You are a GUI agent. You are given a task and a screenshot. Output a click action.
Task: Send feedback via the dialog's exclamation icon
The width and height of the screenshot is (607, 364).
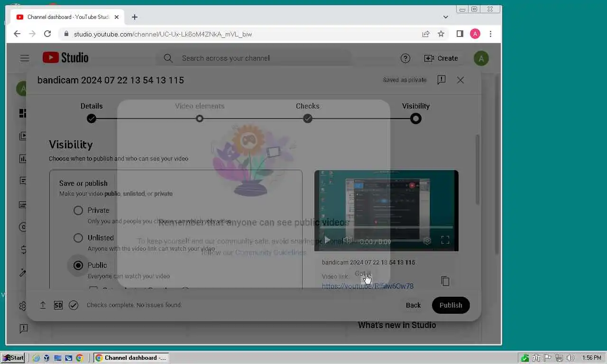coord(441,80)
